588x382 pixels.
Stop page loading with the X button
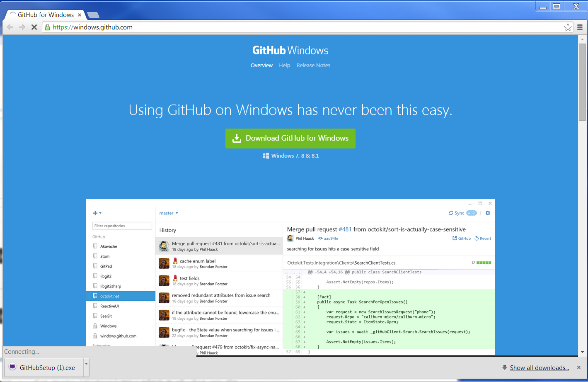[x=34, y=27]
